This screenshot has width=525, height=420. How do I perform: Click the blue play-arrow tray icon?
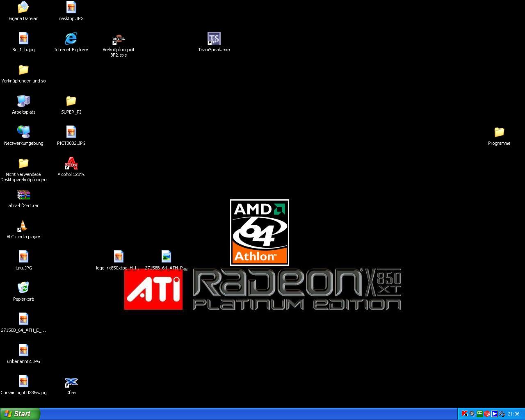[494, 414]
